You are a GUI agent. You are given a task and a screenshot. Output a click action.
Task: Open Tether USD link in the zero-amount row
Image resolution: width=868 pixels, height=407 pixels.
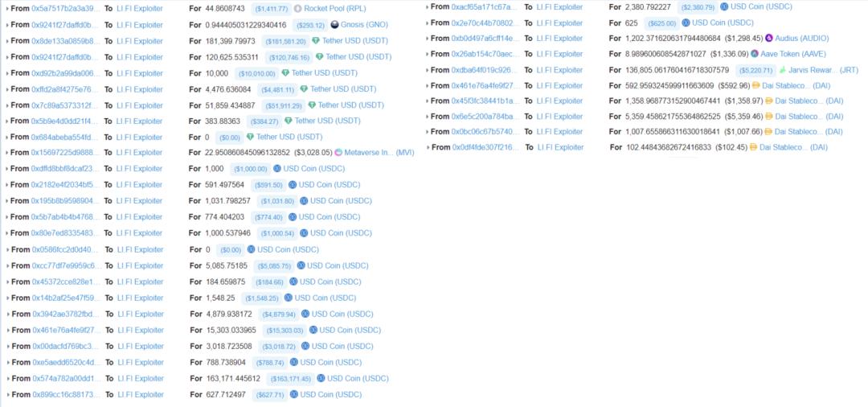click(289, 137)
